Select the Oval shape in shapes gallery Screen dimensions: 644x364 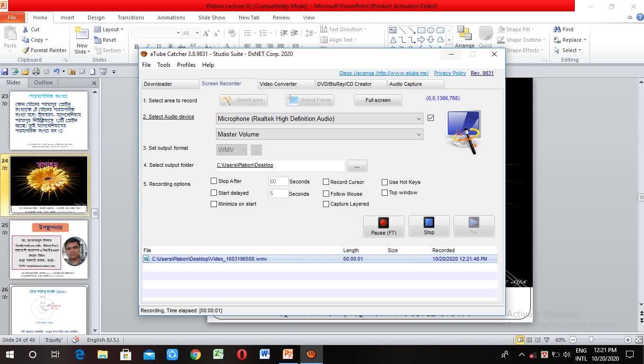430,30
